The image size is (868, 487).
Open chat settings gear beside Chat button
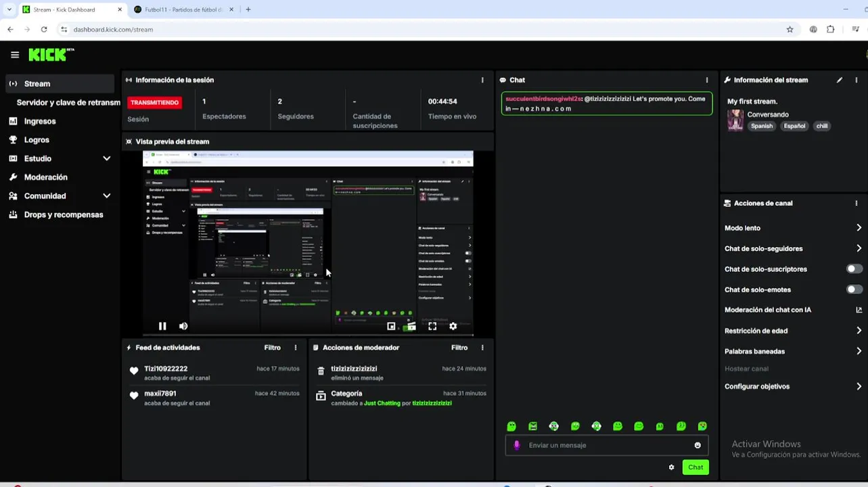coord(671,467)
